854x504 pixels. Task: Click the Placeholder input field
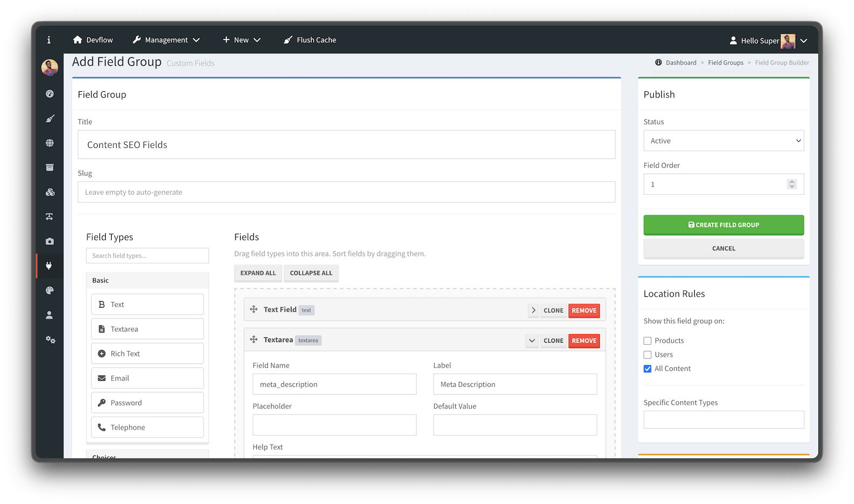click(335, 425)
